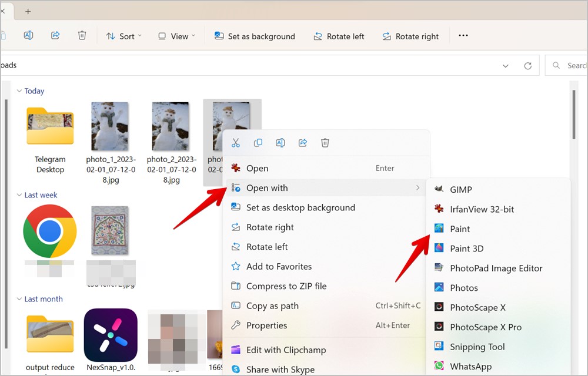Click the toolbar Delete trash icon

[82, 36]
